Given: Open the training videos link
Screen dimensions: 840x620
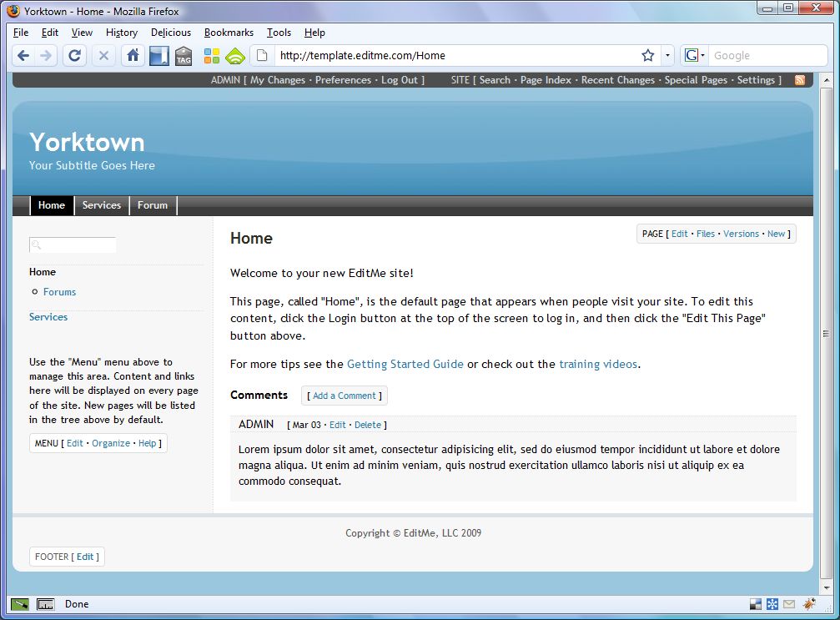Looking at the screenshot, I should (598, 365).
